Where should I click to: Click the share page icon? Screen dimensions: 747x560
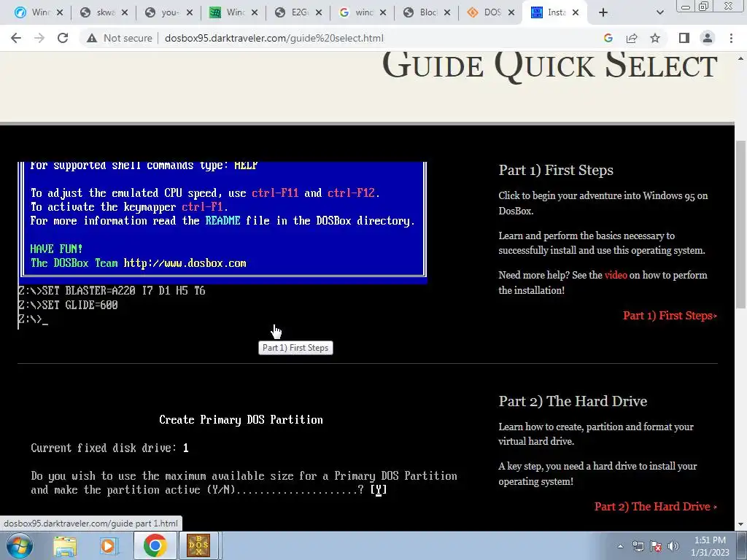pos(632,38)
